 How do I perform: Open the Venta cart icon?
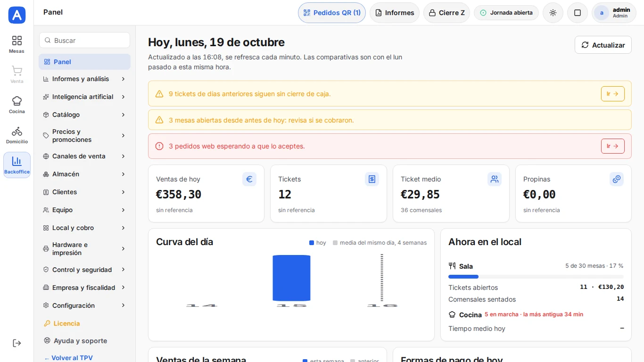(17, 74)
